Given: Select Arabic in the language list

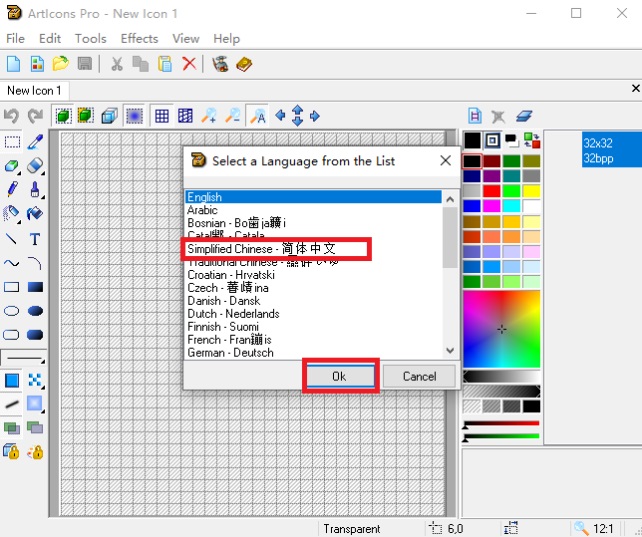Looking at the screenshot, I should click(313, 210).
